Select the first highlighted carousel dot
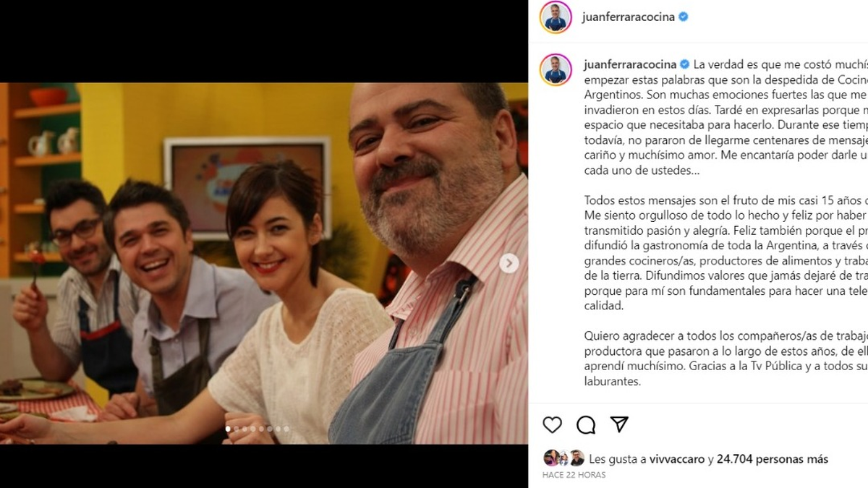868x488 pixels. [229, 429]
